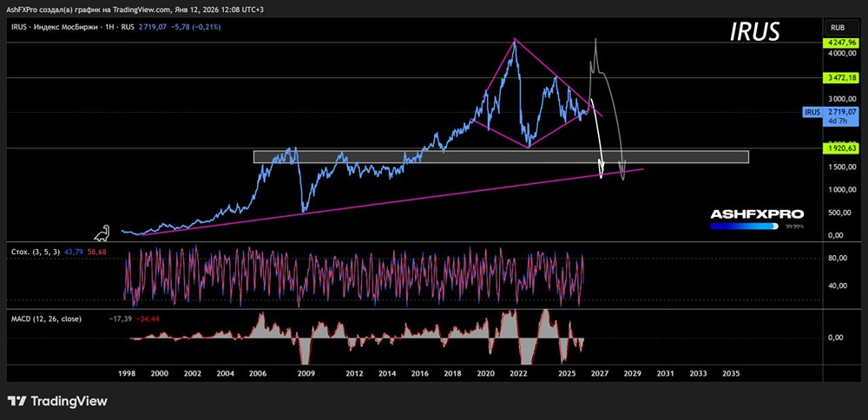This screenshot has height=420, width=868.
Task: Click the 2016 label on the time axis
Action: pos(420,373)
